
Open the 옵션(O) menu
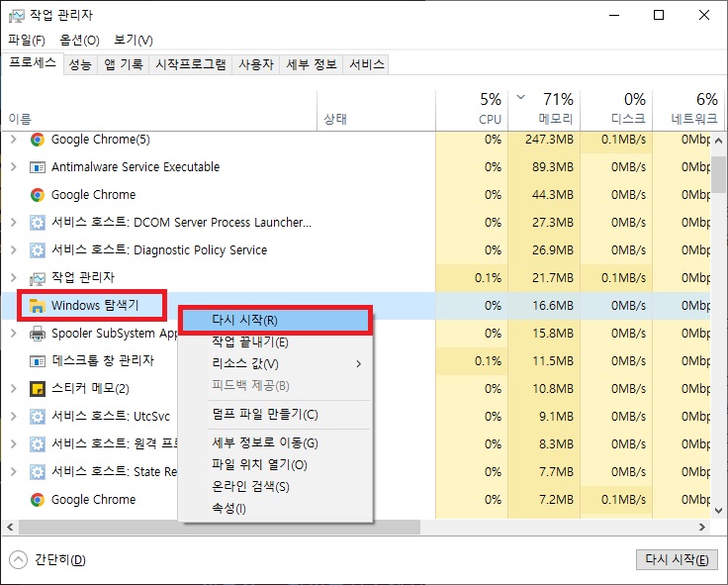point(79,40)
